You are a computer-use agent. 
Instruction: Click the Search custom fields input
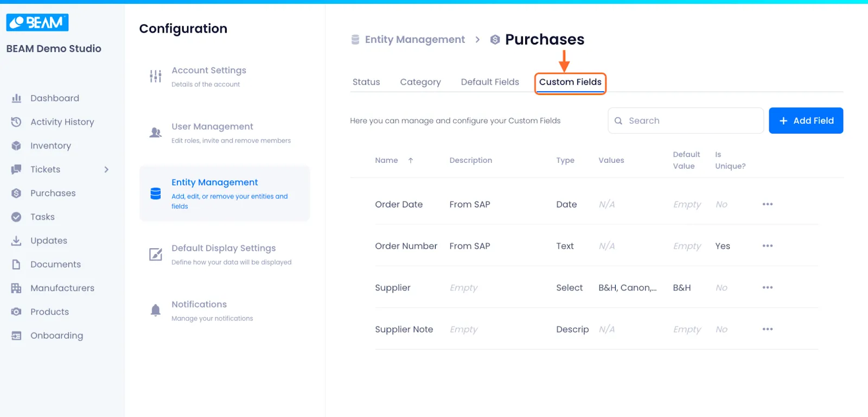686,121
